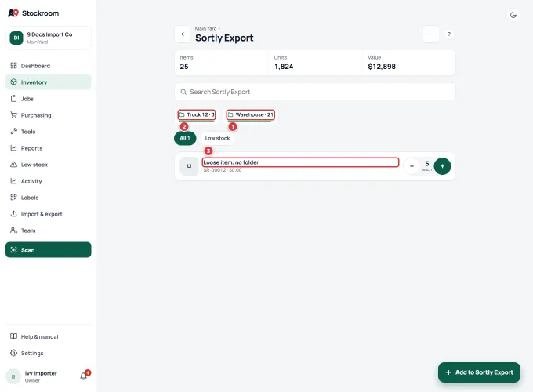Open the three-dots more options menu

(x=430, y=34)
